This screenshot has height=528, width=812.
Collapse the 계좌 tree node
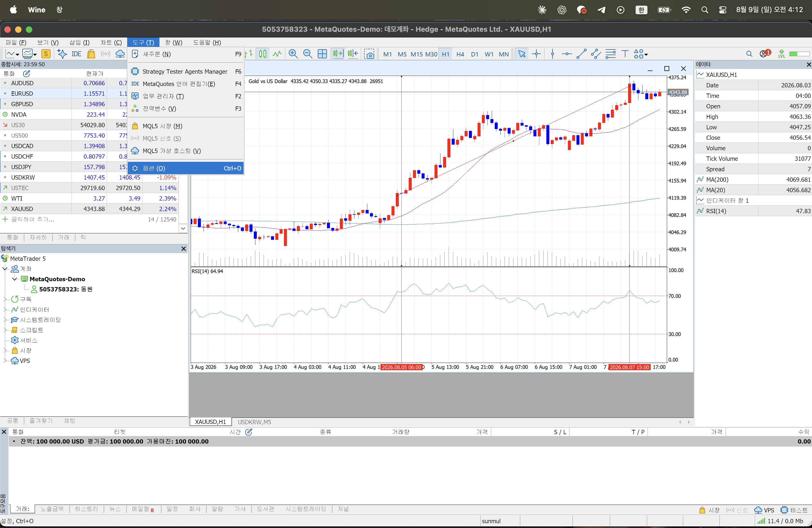[x=5, y=269]
